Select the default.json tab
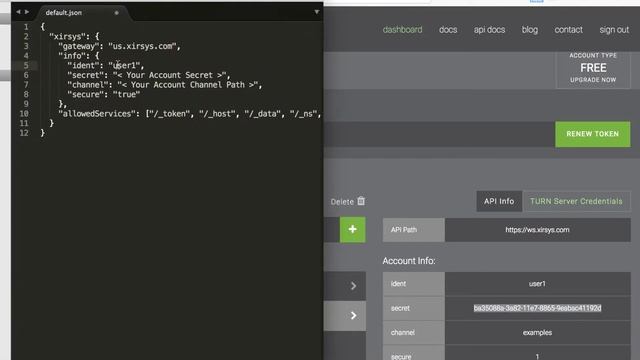The width and height of the screenshot is (640, 360). 64,13
